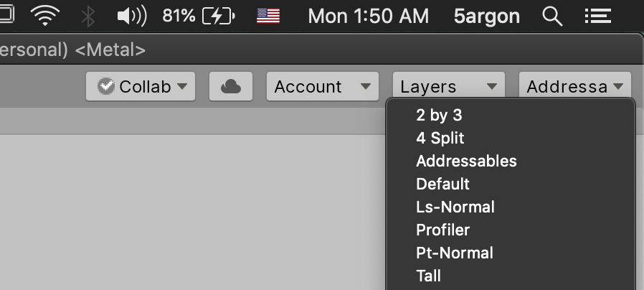The image size is (644, 290).
Task: Pick the Ls-Normal layout
Action: [455, 207]
